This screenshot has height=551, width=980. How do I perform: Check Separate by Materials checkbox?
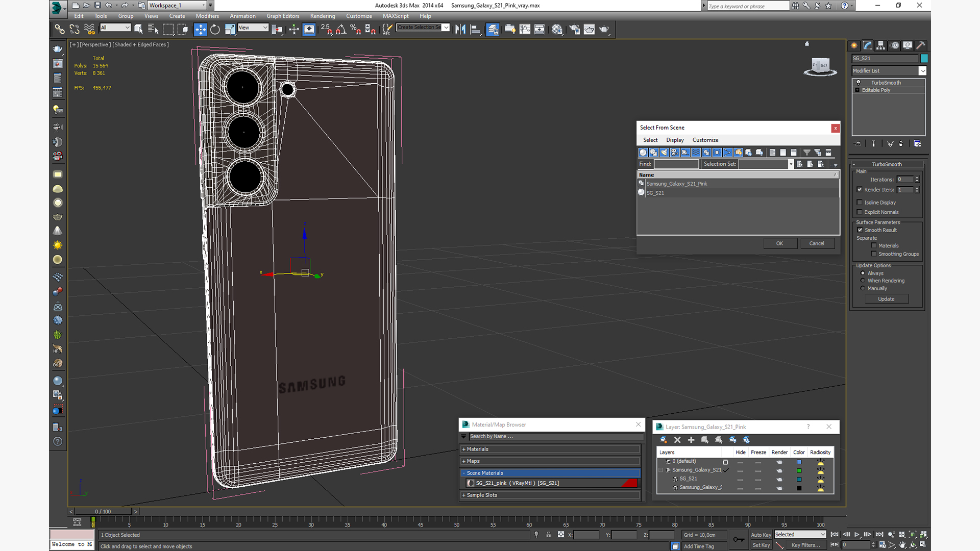click(874, 246)
